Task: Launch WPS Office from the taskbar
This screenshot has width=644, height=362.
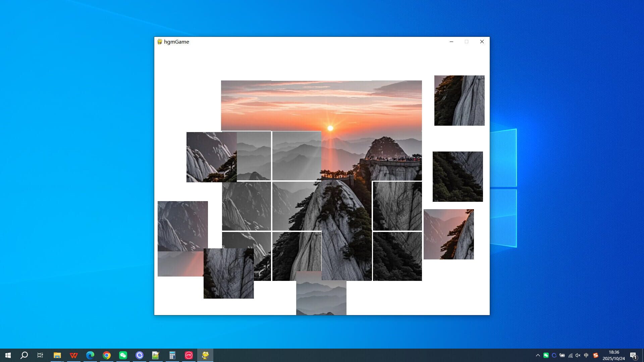Action: point(74,355)
